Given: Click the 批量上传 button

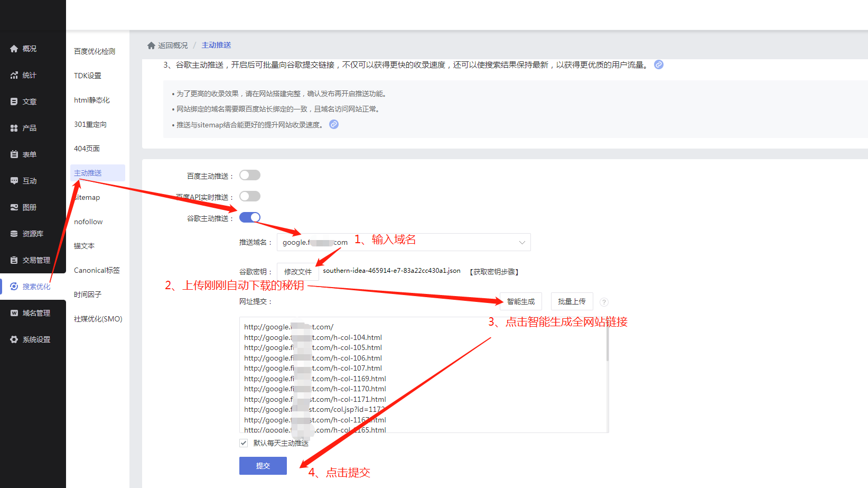Looking at the screenshot, I should pyautogui.click(x=572, y=301).
